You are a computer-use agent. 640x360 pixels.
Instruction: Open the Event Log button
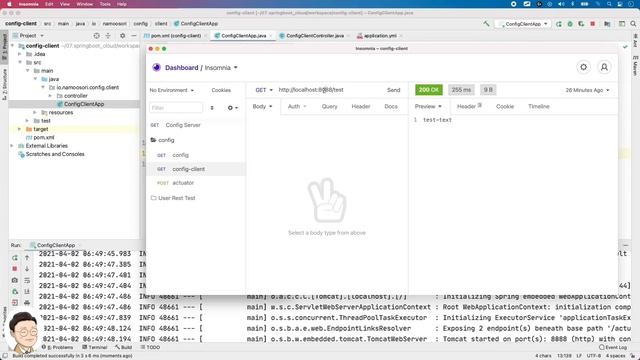coord(613,347)
